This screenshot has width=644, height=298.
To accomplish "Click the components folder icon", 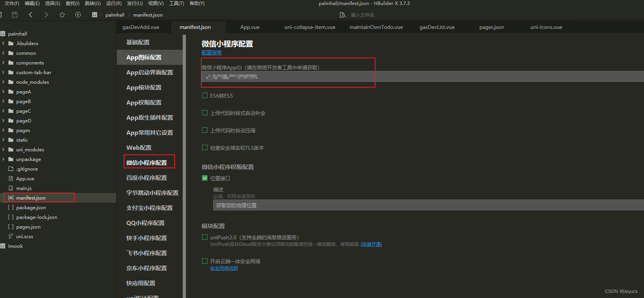I will click(x=11, y=63).
